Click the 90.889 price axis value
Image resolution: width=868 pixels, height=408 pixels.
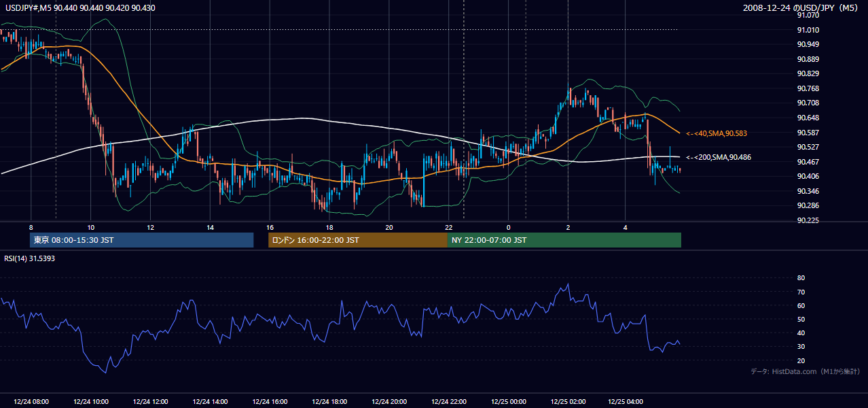pos(808,59)
